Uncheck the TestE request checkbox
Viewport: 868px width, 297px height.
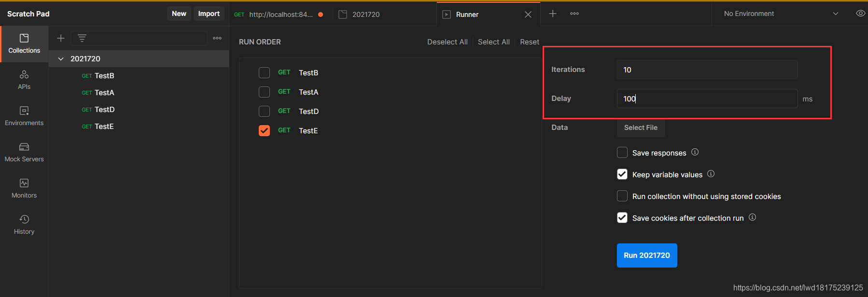click(264, 130)
